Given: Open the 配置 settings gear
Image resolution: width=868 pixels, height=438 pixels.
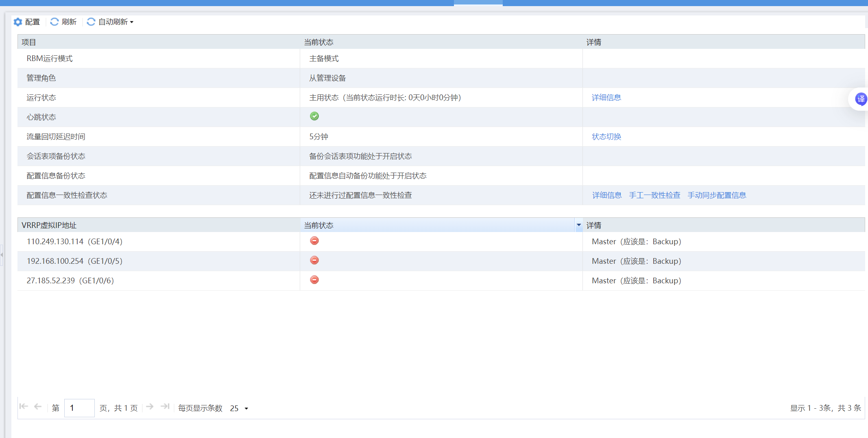Looking at the screenshot, I should click(26, 22).
